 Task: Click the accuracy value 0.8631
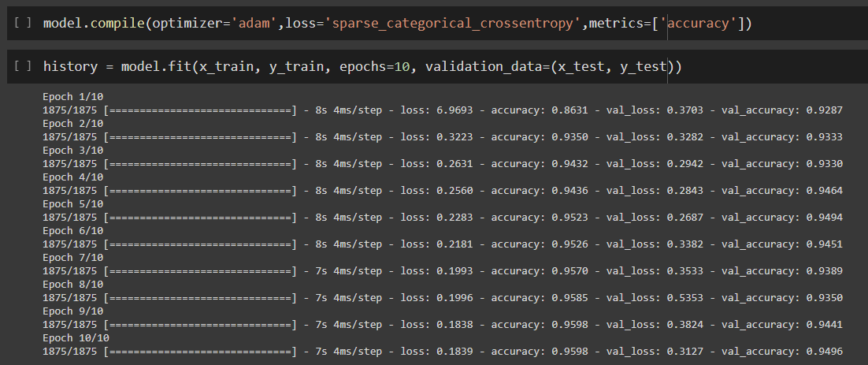click(x=569, y=110)
